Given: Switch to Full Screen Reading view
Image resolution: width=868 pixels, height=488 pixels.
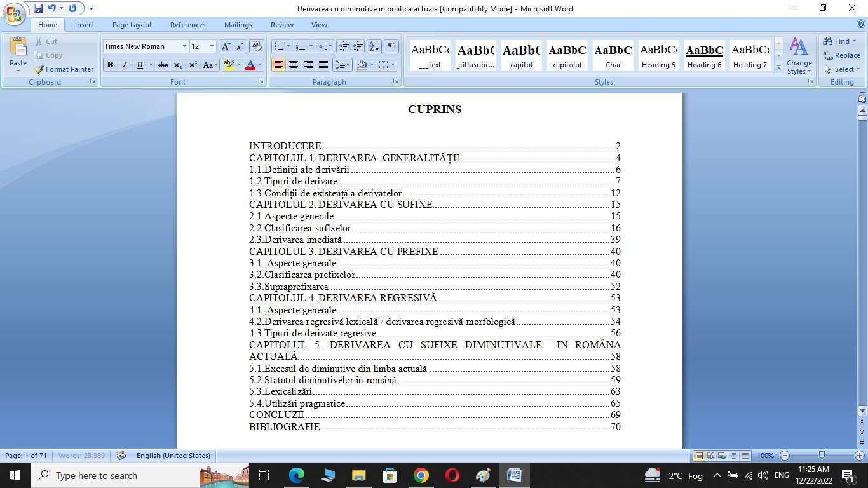Looking at the screenshot, I should tap(712, 456).
